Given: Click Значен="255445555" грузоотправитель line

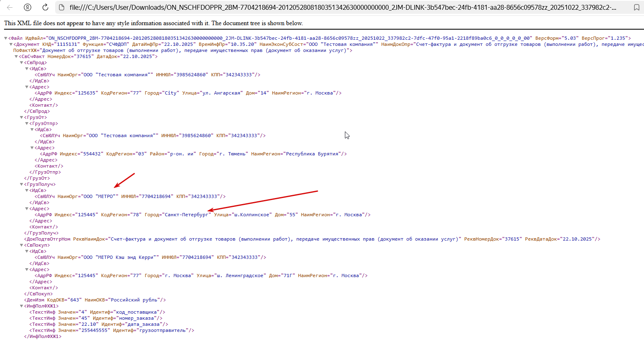Looking at the screenshot, I should 111,330.
